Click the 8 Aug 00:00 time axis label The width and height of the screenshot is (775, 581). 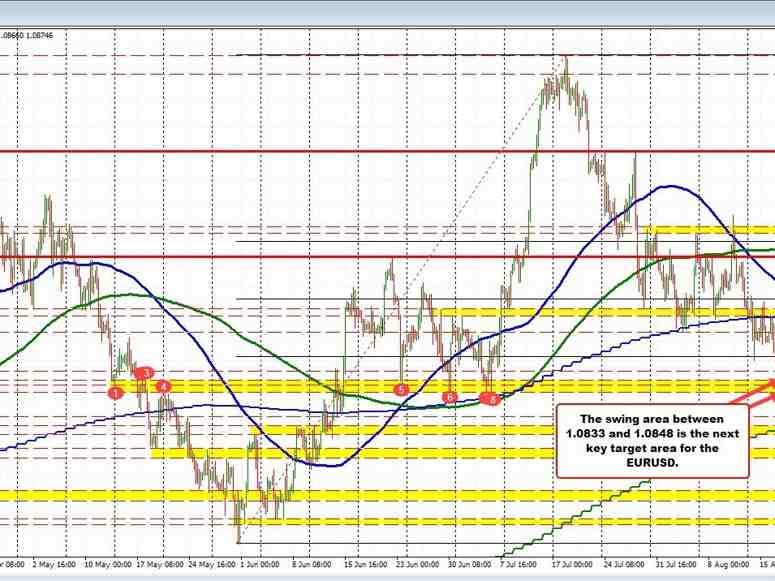(728, 564)
